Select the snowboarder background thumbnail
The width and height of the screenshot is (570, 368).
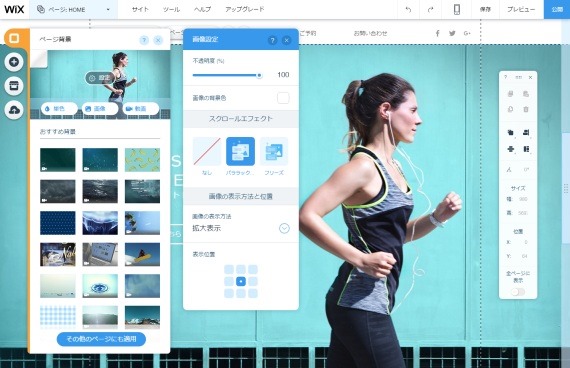click(x=142, y=254)
